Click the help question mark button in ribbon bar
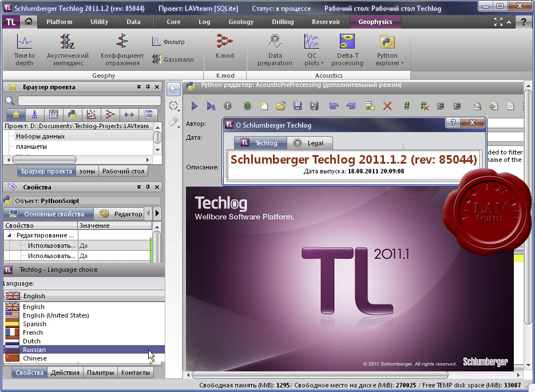The image size is (535, 392). [x=523, y=22]
